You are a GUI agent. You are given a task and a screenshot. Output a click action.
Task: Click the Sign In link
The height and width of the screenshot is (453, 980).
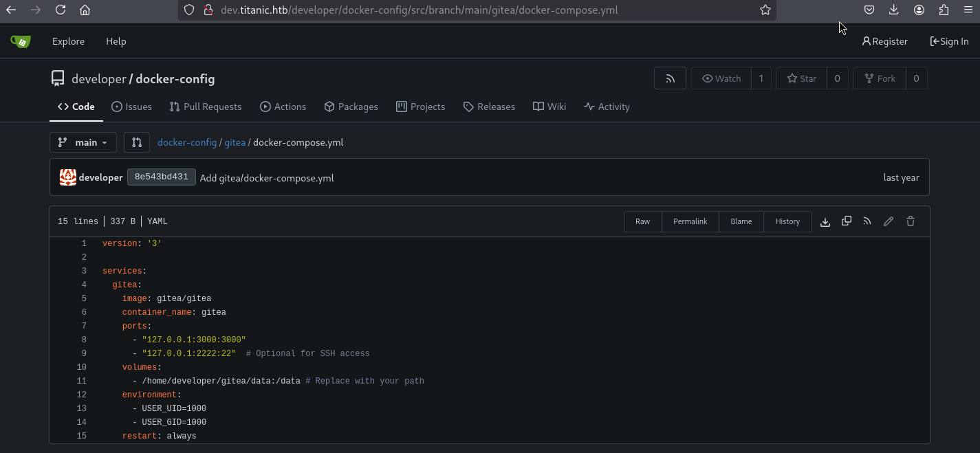point(949,41)
